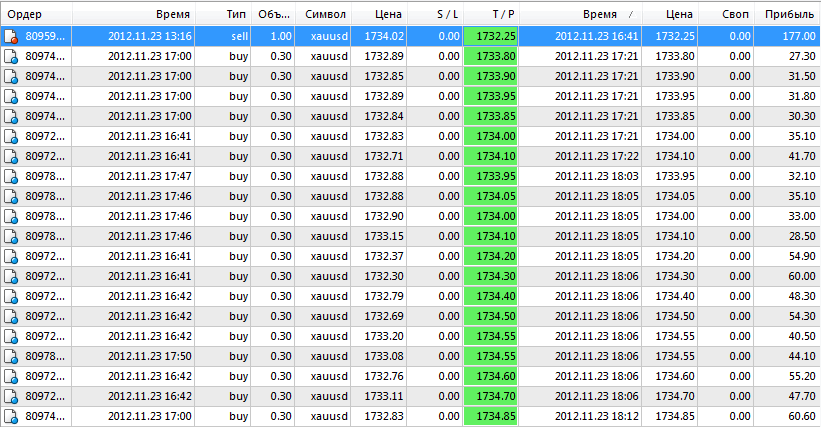Screen dimensions: 821x427
Task: Click the open time 2012.11.23 13:16
Action: pos(150,37)
